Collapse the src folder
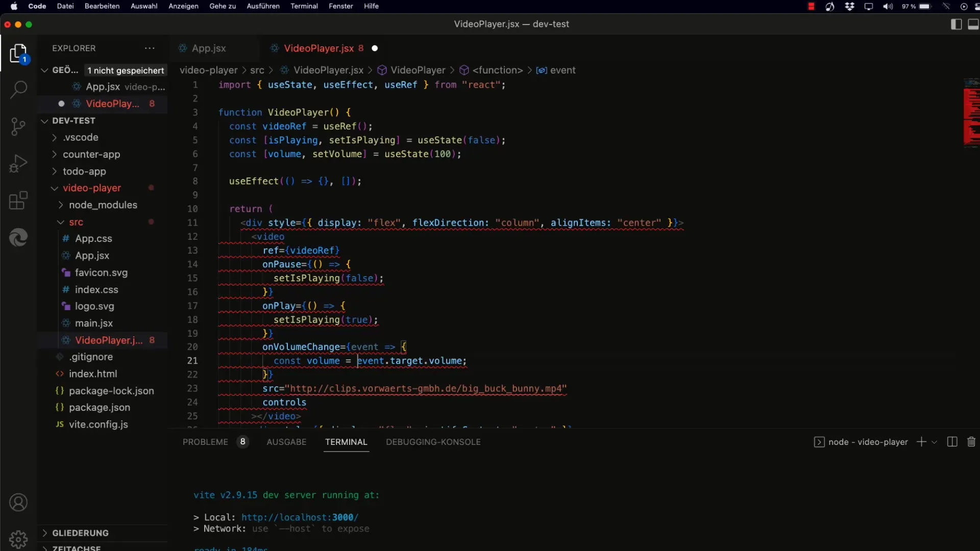Screen dimensions: 980x551 click(x=76, y=222)
